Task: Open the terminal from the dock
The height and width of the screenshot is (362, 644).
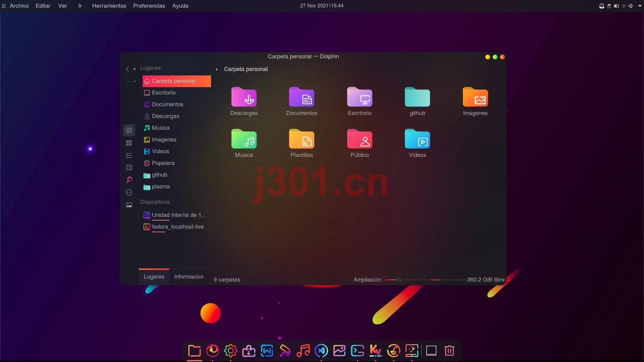Action: click(x=358, y=351)
